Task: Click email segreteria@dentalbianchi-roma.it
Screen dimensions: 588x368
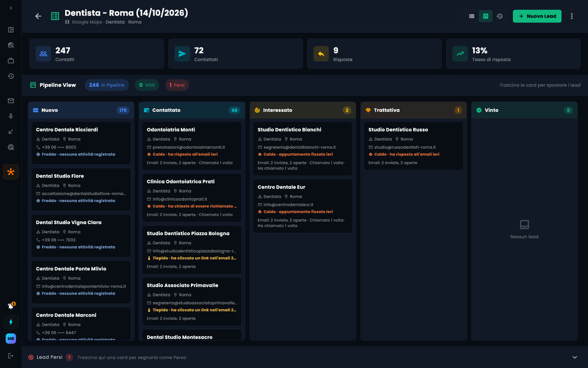Action: 299,147
